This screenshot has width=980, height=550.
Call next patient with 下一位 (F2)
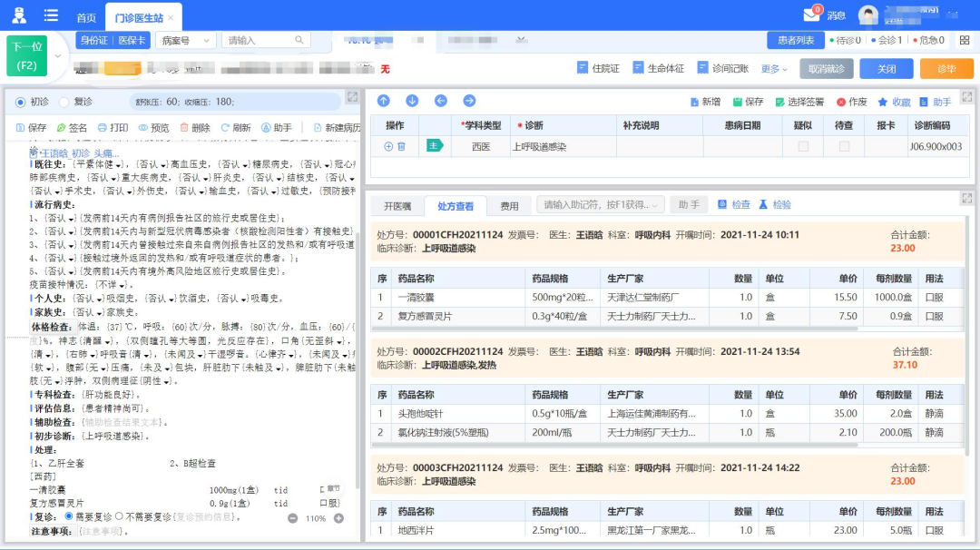coord(27,56)
